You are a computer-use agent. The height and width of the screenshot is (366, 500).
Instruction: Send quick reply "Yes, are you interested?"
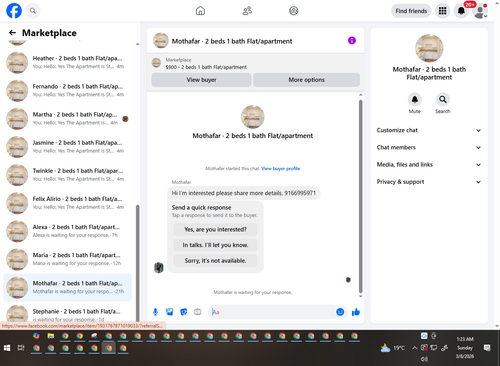[x=215, y=229]
